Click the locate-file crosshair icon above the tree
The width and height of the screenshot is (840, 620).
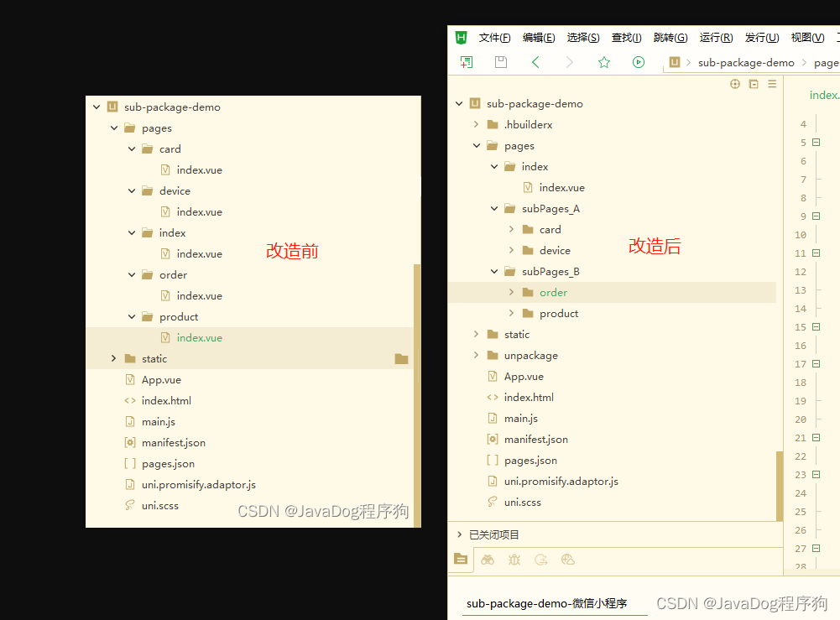tap(735, 84)
